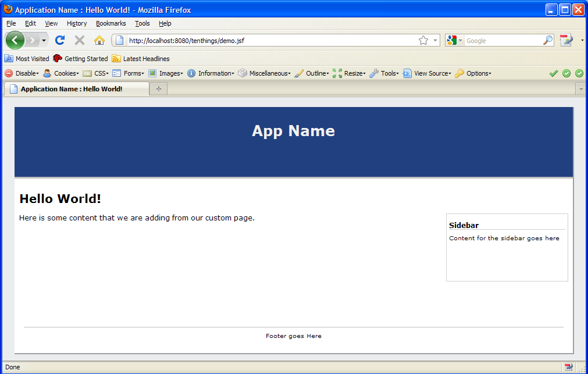Click the Miscellaneous box icon
Viewport: 588px width, 374px height.
tap(243, 73)
